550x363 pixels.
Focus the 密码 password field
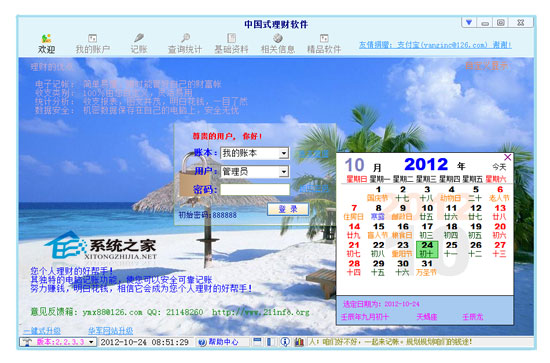coord(255,190)
